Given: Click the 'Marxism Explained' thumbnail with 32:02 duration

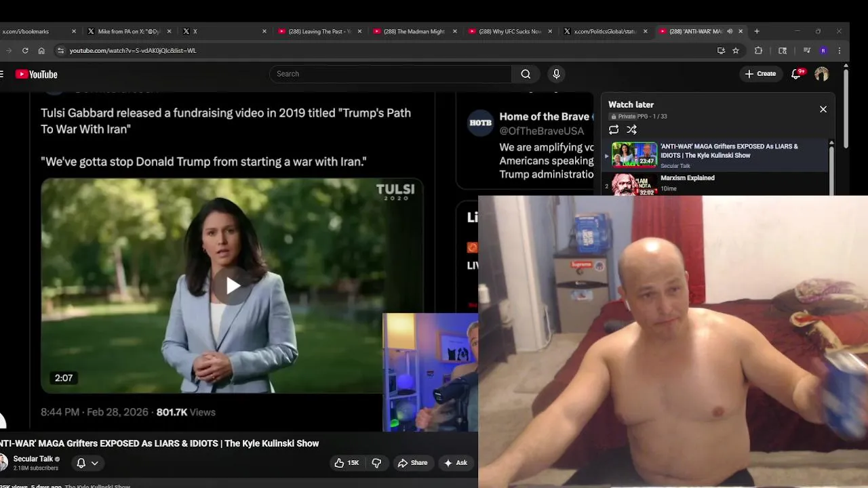Looking at the screenshot, I should pos(635,184).
